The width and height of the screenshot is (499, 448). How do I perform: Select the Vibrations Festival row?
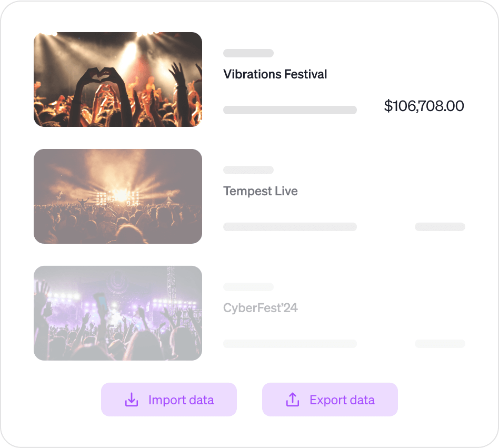click(x=249, y=79)
